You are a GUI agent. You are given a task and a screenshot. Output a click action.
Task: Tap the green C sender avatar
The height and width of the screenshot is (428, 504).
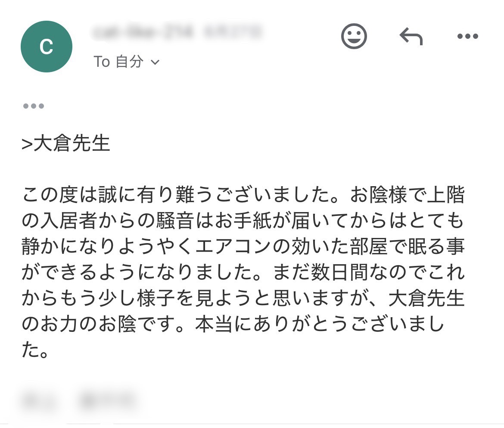tap(46, 46)
